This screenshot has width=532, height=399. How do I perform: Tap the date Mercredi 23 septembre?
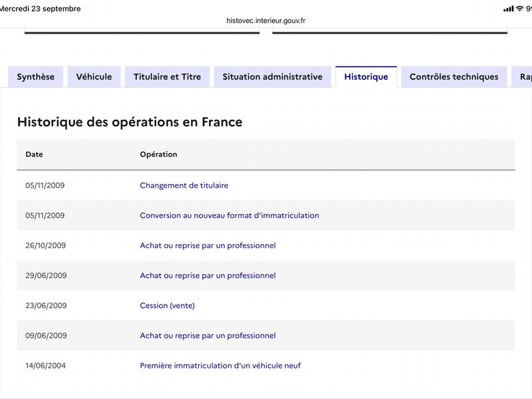[40, 9]
